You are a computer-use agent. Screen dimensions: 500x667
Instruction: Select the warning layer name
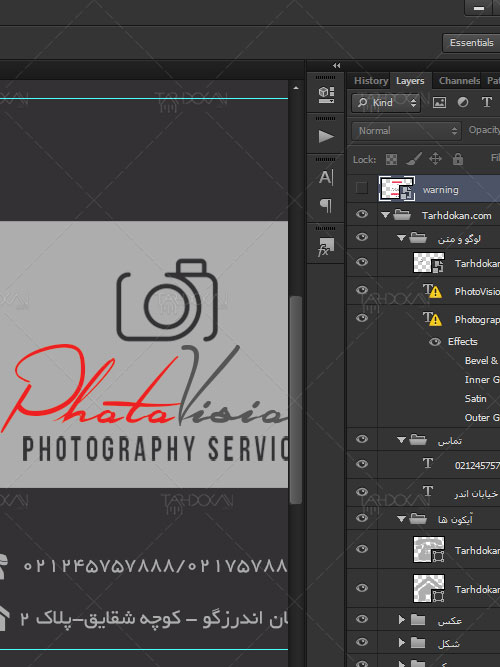440,190
